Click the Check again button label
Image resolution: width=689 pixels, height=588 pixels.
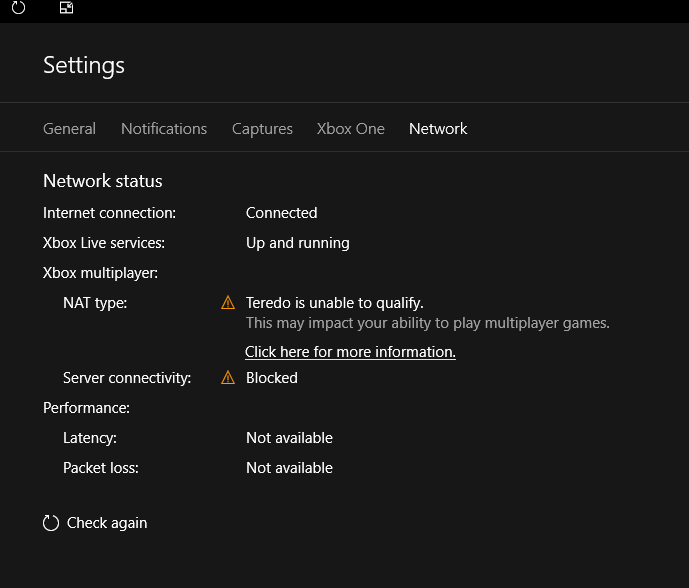(x=107, y=523)
